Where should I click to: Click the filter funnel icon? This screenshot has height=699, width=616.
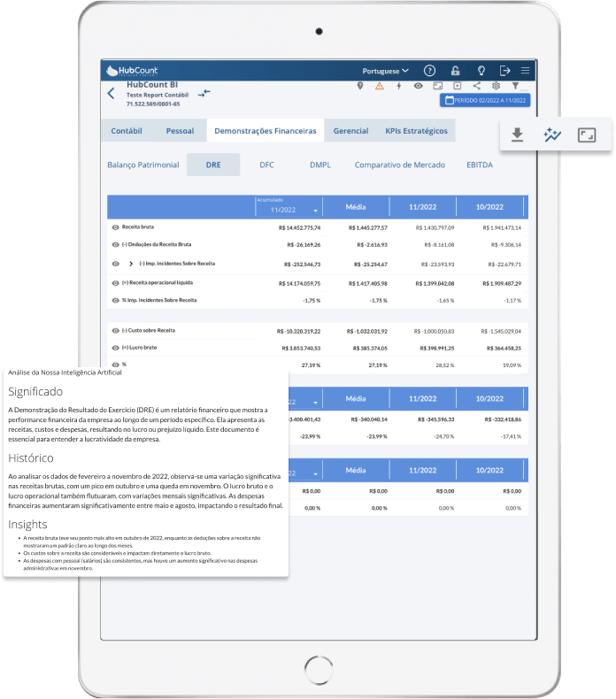pos(515,86)
